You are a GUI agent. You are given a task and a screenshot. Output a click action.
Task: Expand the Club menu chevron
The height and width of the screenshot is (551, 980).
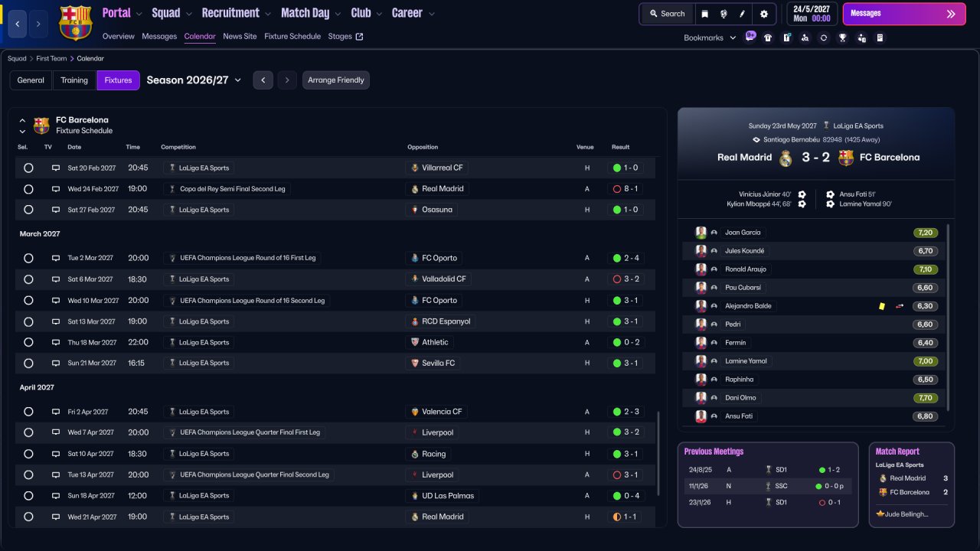(378, 14)
